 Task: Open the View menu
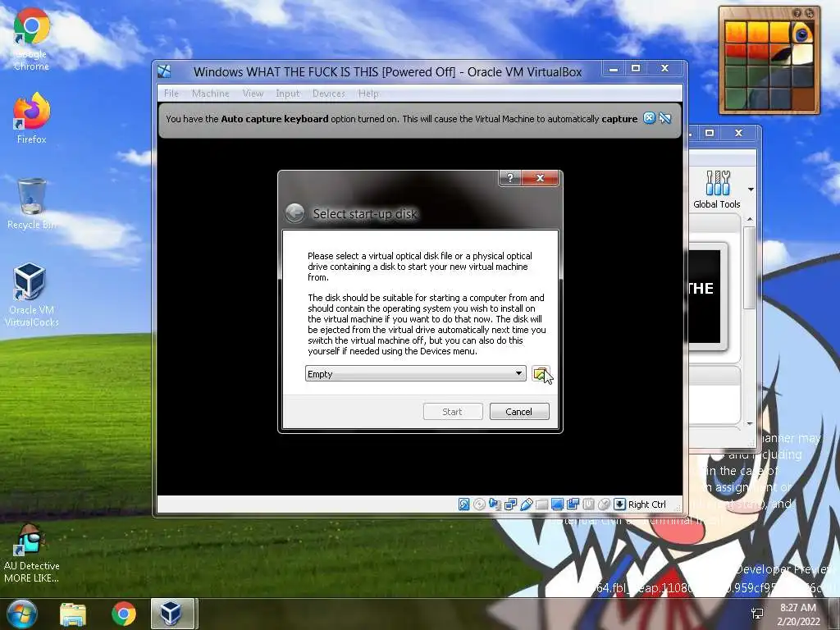(253, 94)
